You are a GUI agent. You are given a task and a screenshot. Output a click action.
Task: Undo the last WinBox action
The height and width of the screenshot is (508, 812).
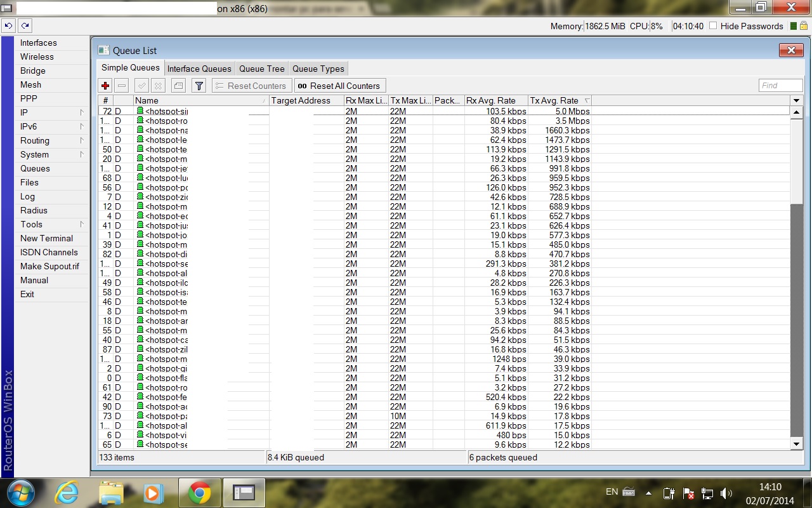point(8,26)
